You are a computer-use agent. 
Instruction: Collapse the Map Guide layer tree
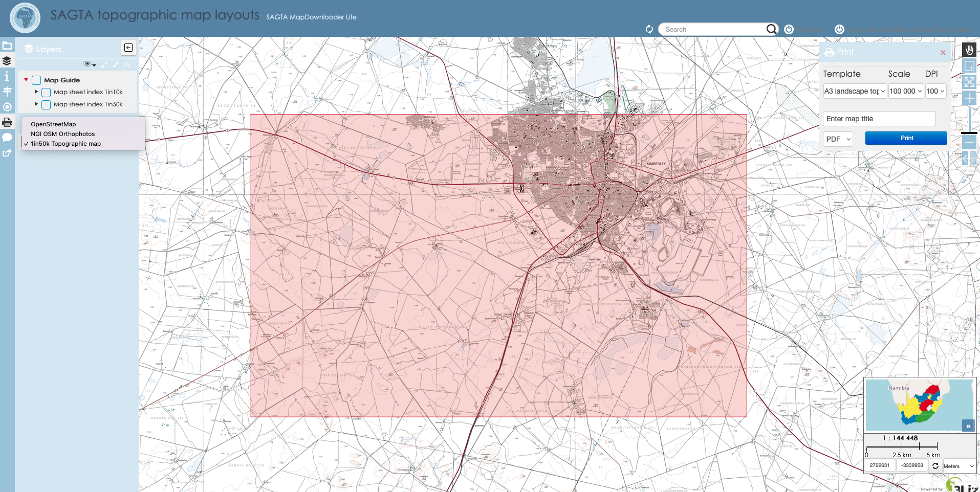(26, 80)
